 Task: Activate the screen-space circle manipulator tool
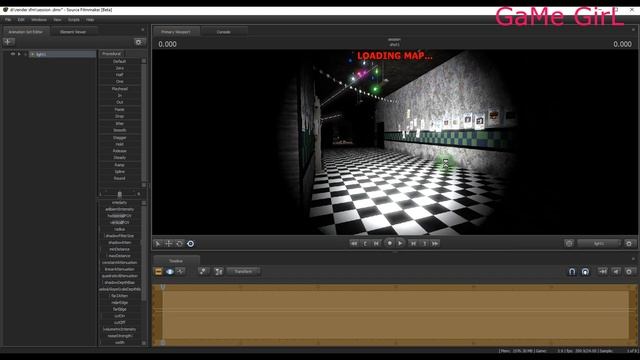(190, 244)
